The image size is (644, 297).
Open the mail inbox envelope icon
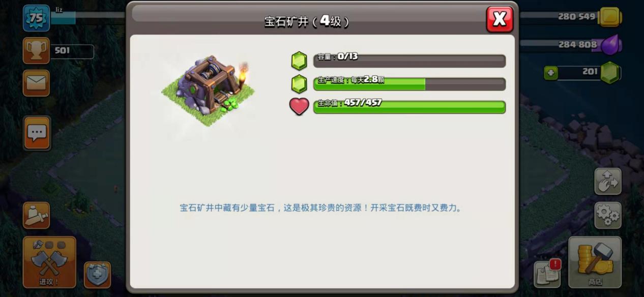click(x=36, y=83)
